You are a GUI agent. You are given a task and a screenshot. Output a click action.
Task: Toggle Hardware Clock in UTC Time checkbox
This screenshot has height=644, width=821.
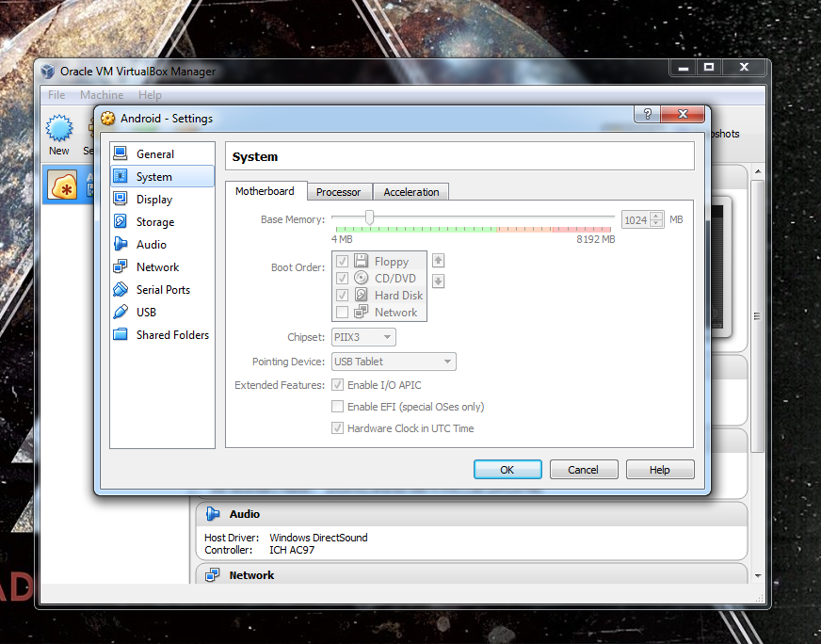point(338,428)
